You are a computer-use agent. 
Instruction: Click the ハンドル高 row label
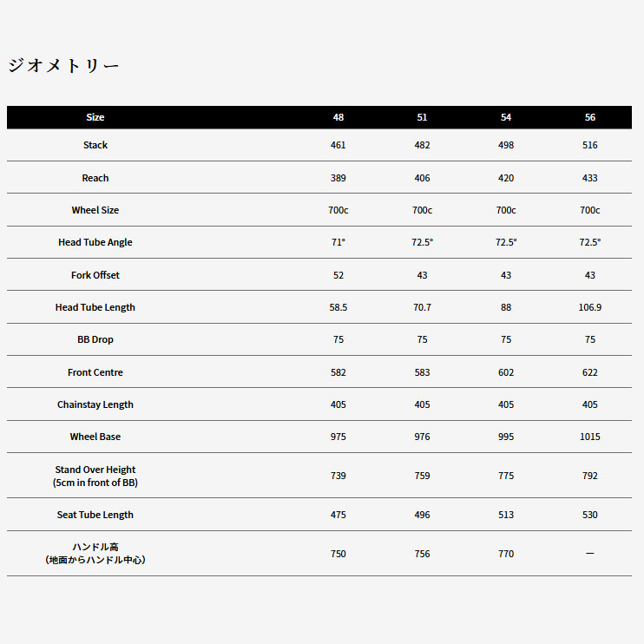95,548
